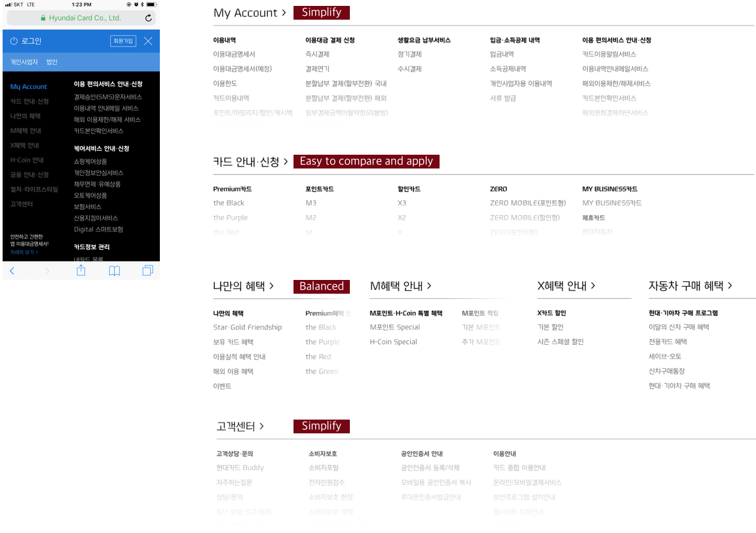This screenshot has width=756, height=533.
Task: Expand the My Account heading chevron
Action: click(x=284, y=12)
